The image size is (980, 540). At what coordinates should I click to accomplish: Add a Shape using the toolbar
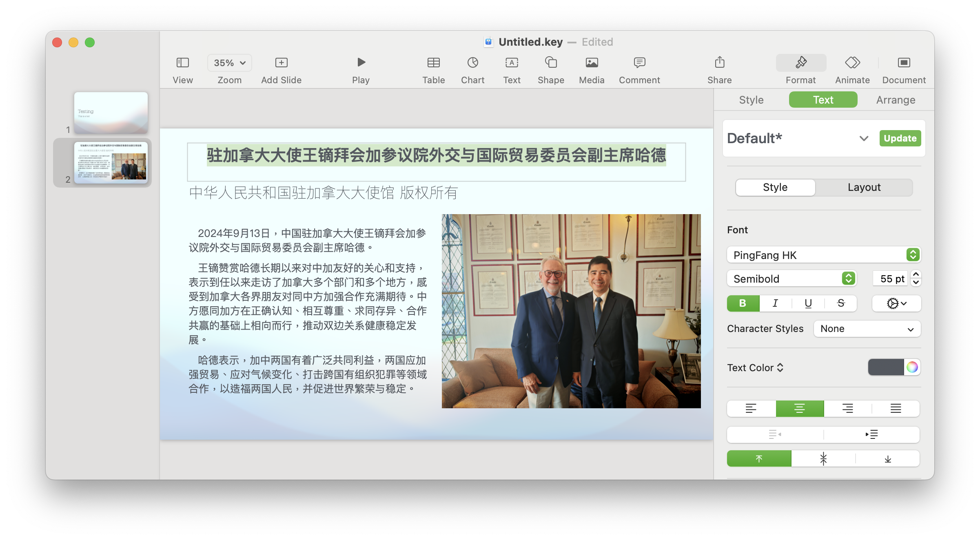[551, 62]
